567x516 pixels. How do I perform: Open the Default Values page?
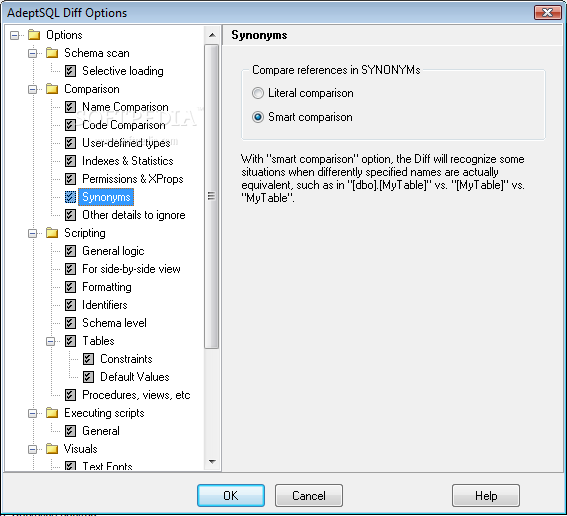(135, 377)
